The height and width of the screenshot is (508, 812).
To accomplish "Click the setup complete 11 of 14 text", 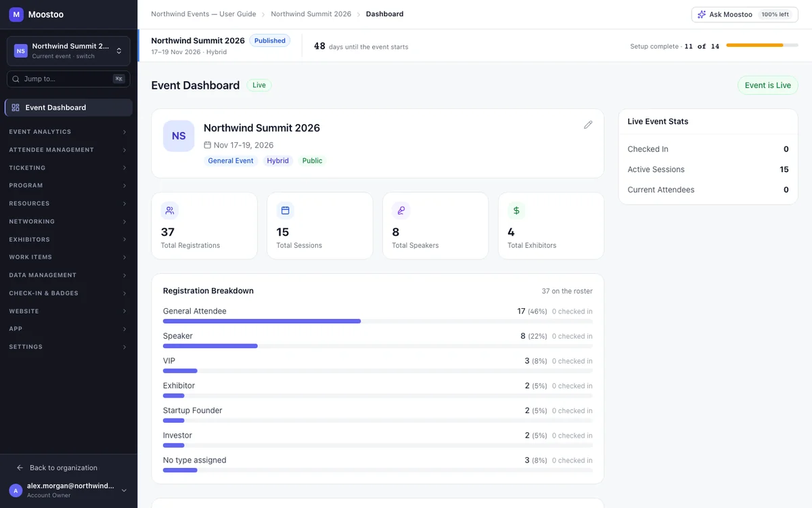I will (675, 46).
